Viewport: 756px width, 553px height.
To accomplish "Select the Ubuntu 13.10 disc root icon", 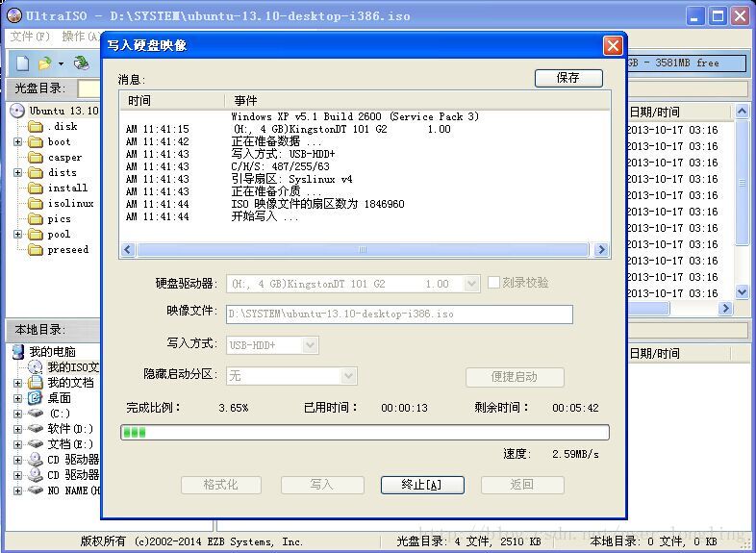I will click(x=17, y=111).
